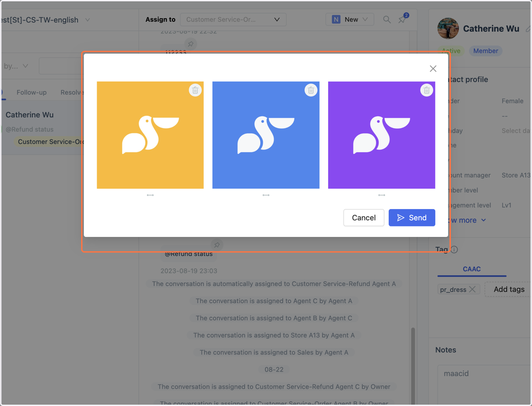Send the selected images
The height and width of the screenshot is (406, 532).
(x=412, y=218)
